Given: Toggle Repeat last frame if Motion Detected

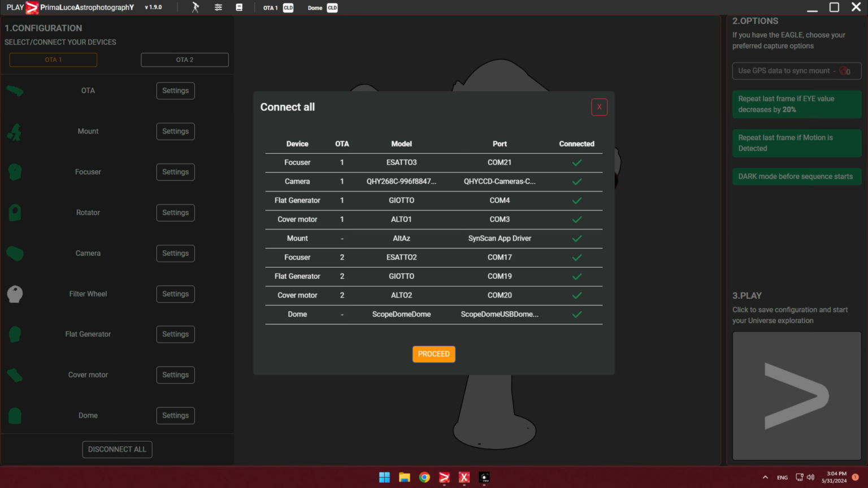Looking at the screenshot, I should [x=796, y=143].
